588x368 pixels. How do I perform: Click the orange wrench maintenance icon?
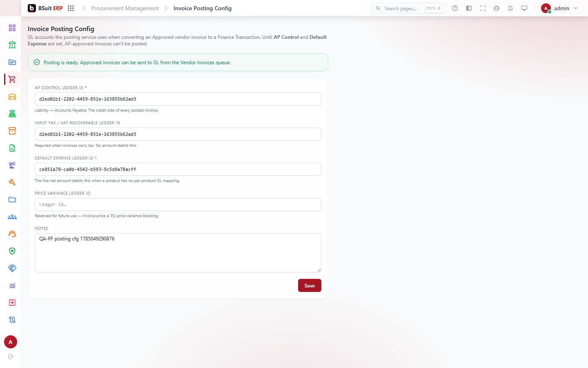point(12,182)
